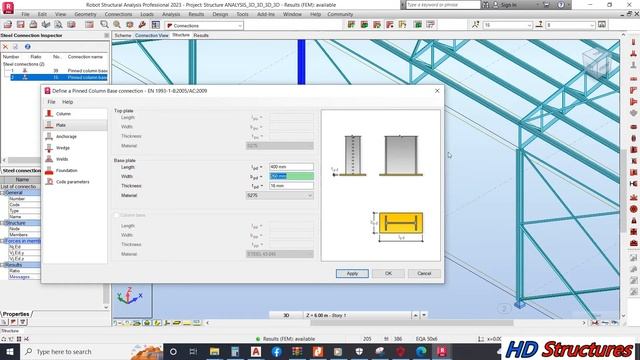640x360 pixels.
Task: Click the Print icon in the main toolbar
Action: 33,25
